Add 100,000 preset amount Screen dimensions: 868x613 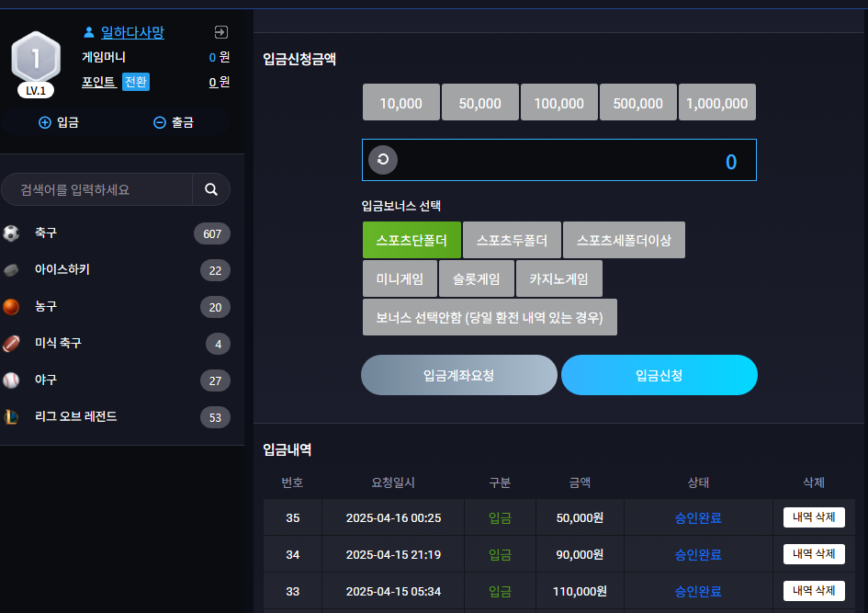[558, 102]
